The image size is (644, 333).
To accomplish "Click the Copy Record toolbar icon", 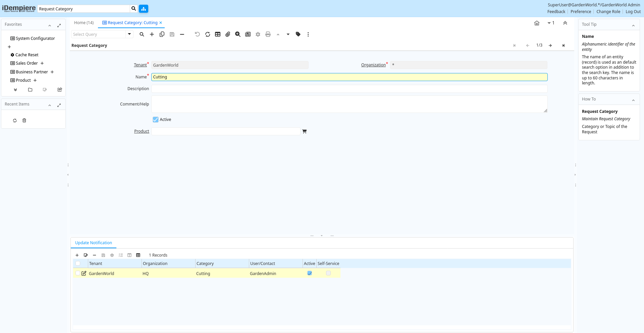I will [x=162, y=34].
